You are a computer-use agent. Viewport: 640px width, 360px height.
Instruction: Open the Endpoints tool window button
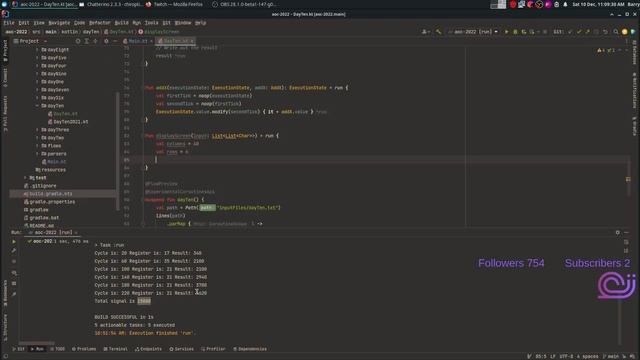pyautogui.click(x=148, y=349)
